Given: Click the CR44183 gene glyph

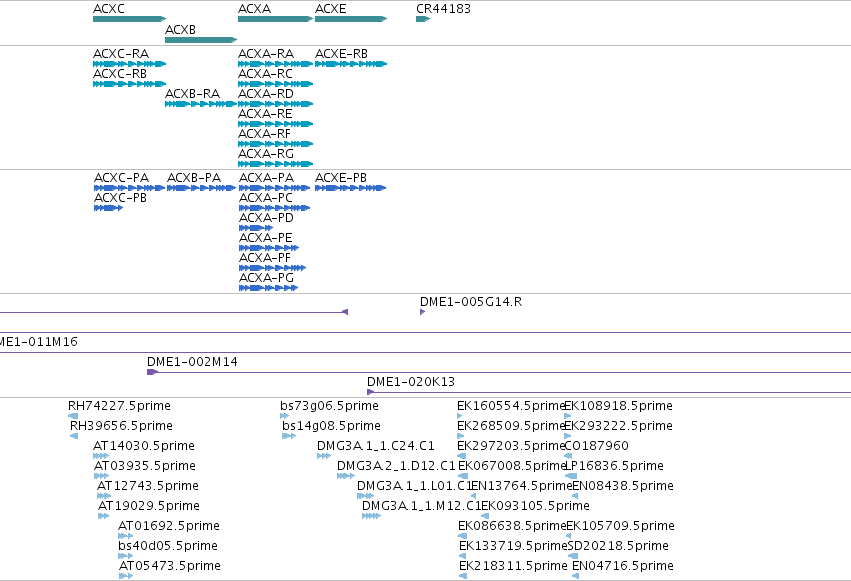Looking at the screenshot, I should (423, 19).
